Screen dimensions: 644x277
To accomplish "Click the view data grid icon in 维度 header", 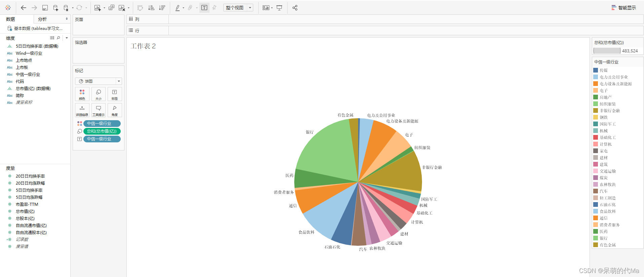I will pyautogui.click(x=52, y=38).
